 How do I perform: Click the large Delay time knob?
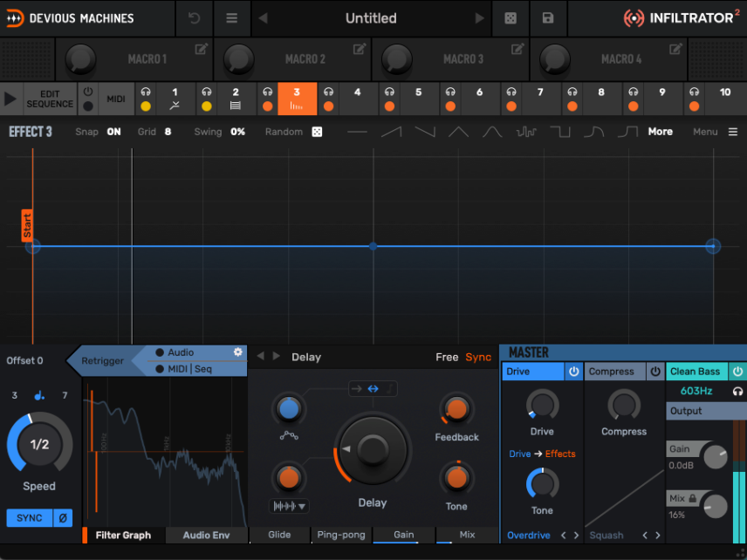click(x=373, y=449)
